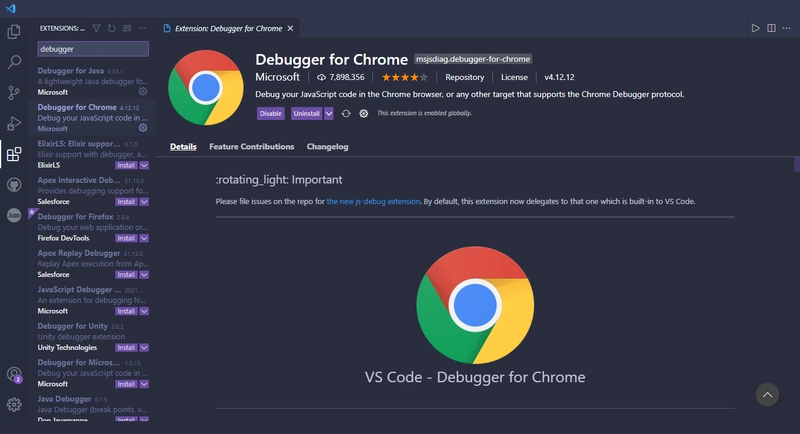Image resolution: width=800 pixels, height=434 pixels.
Task: Click the msjsdiag.debugger-for-chrome identifier badge
Action: (x=473, y=59)
